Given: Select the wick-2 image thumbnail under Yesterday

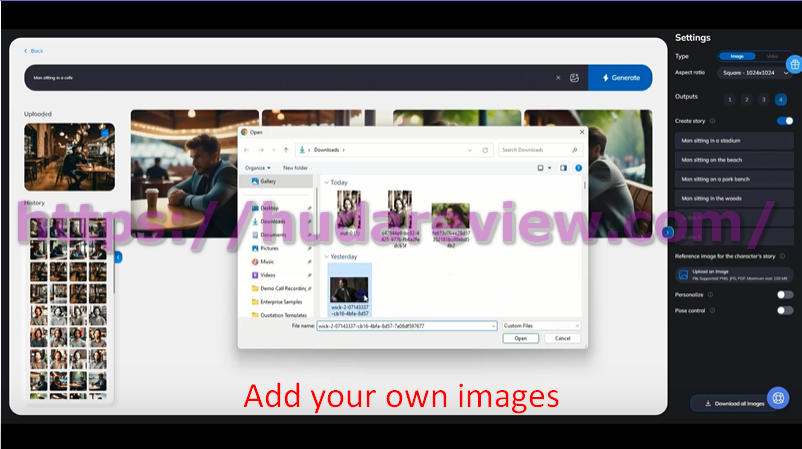Looking at the screenshot, I should [349, 288].
